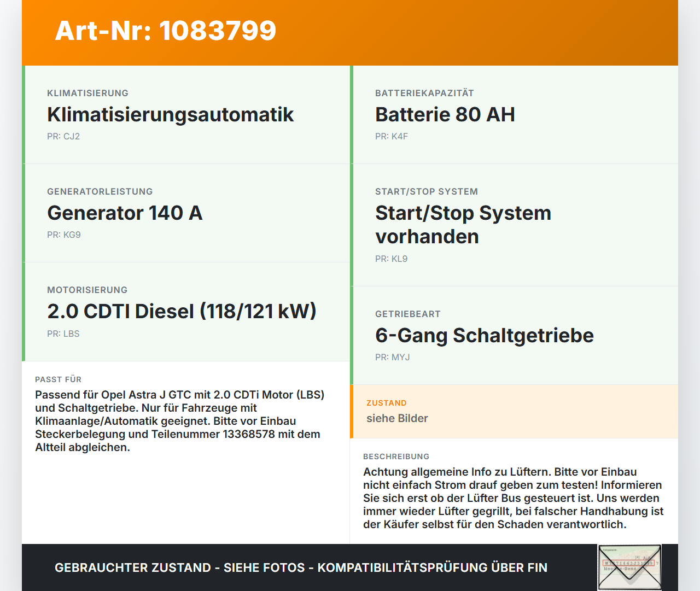Click the 'PR: KG9' code

point(64,235)
